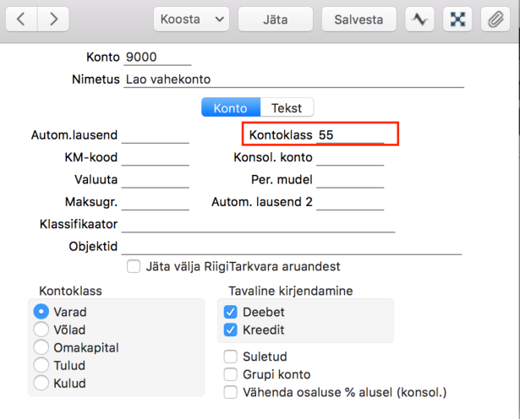
Task: Open record history activity icon
Action: point(419,19)
